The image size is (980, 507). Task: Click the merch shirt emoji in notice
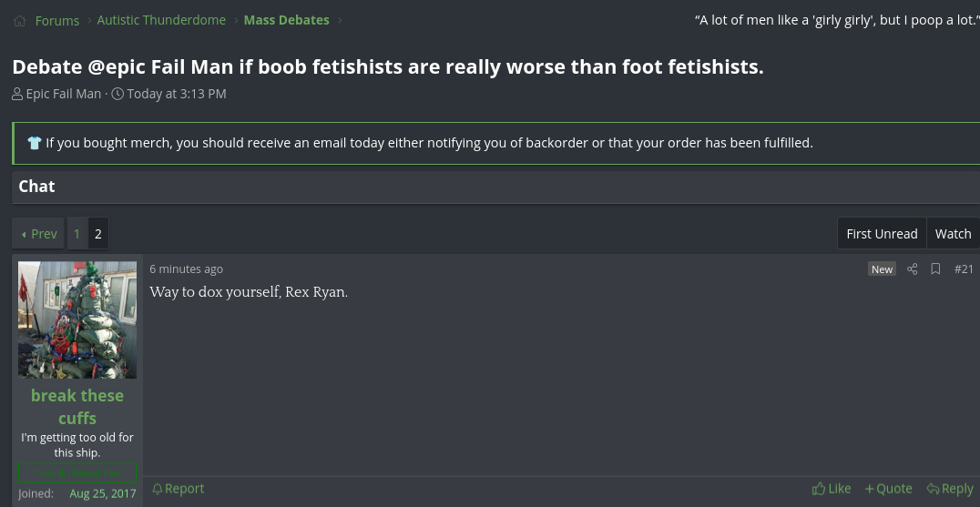pyautogui.click(x=35, y=143)
